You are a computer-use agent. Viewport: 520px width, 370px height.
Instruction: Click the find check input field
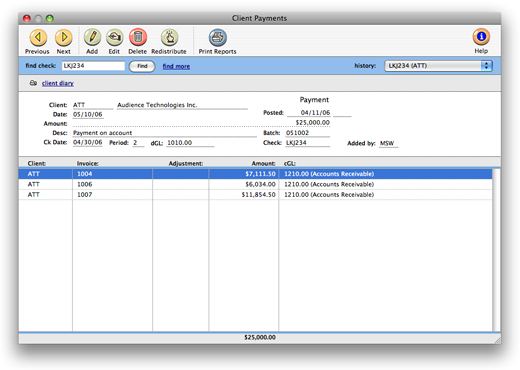[93, 66]
